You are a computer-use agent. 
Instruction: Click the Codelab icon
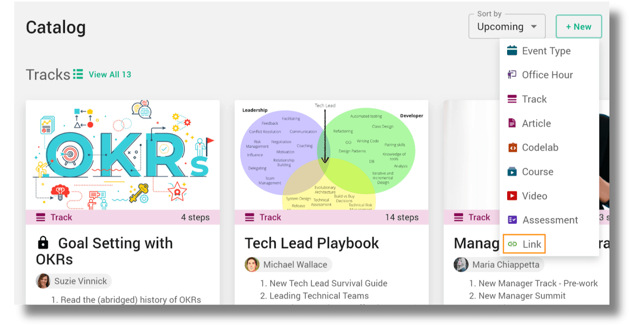tap(512, 147)
